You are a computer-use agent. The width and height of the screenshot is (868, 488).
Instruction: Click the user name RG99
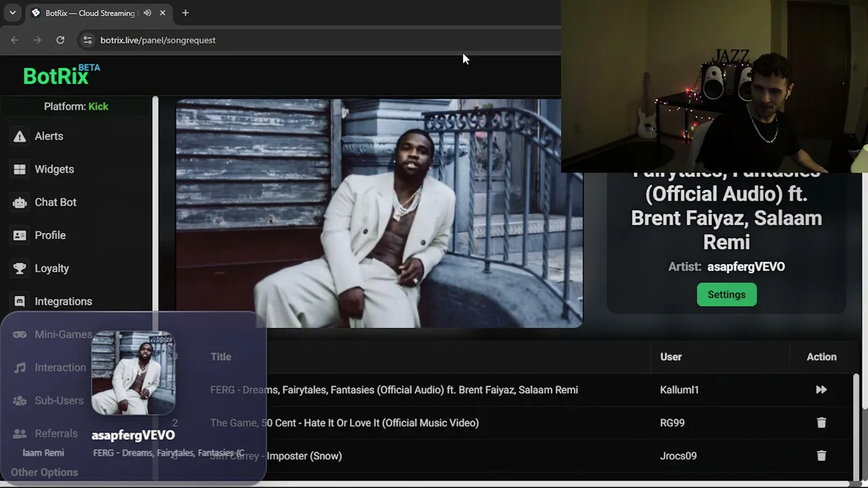tap(672, 423)
